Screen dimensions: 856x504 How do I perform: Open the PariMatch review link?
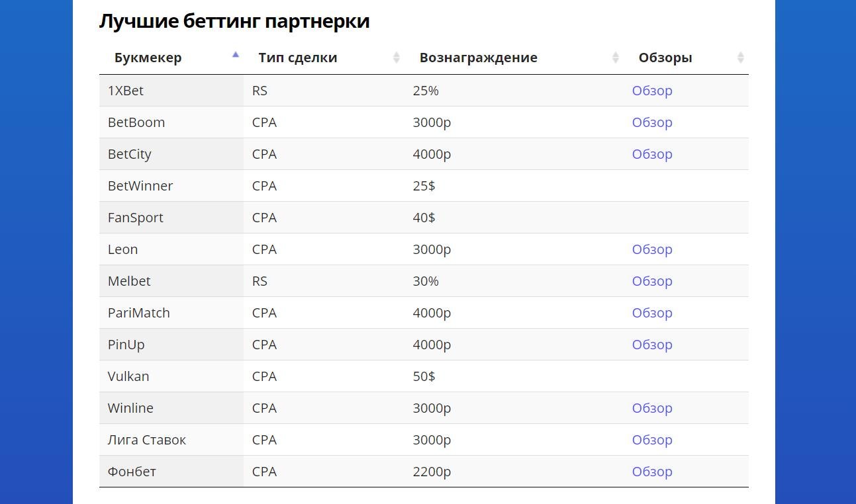pos(652,312)
